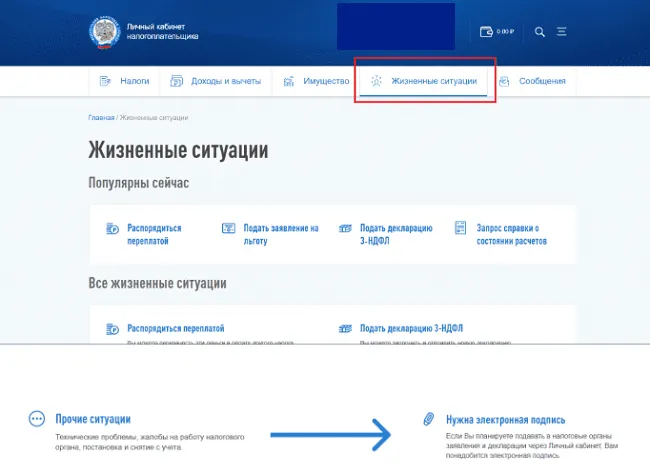Click the magnifying glass search icon
650x474 pixels.
(x=540, y=32)
